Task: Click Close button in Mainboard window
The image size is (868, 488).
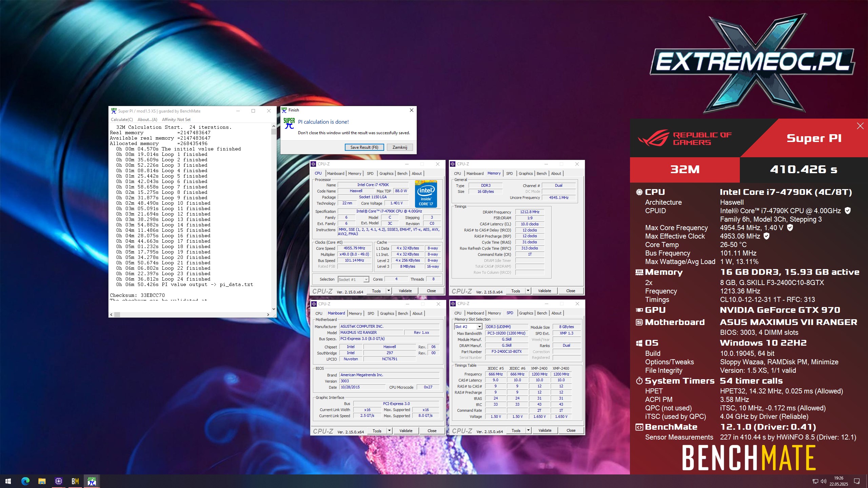Action: (x=432, y=431)
